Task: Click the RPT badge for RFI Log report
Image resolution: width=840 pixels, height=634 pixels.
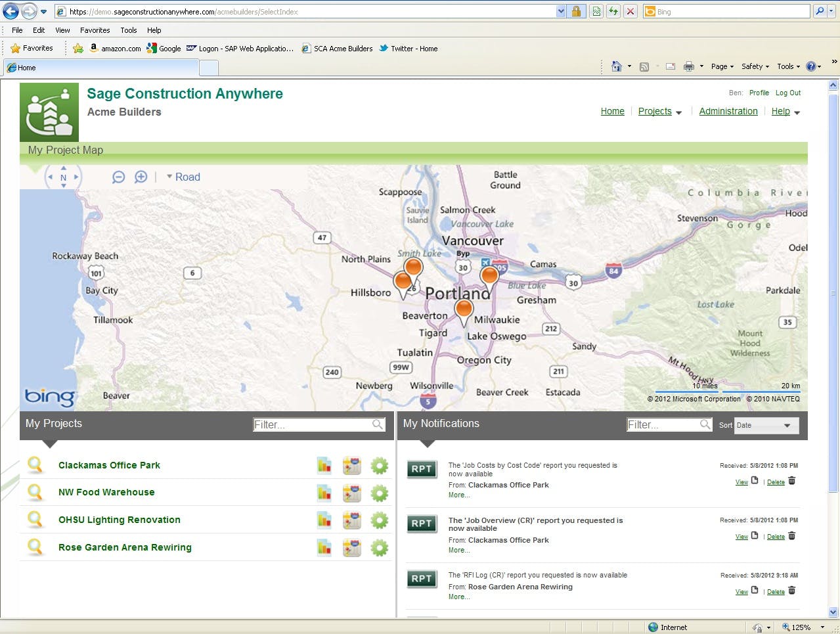Action: coord(422,579)
